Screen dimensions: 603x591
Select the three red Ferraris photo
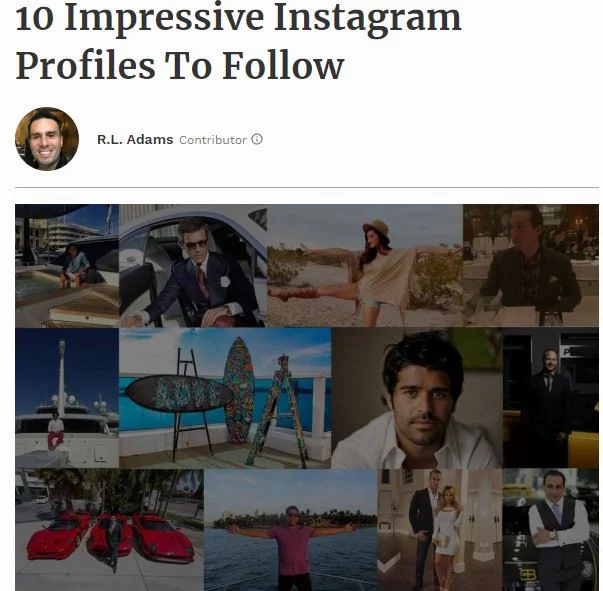pos(110,530)
